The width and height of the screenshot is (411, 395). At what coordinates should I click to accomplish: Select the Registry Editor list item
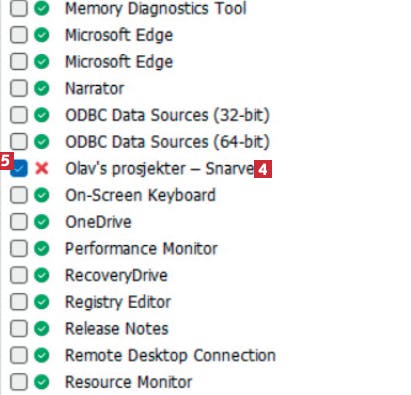(x=118, y=302)
